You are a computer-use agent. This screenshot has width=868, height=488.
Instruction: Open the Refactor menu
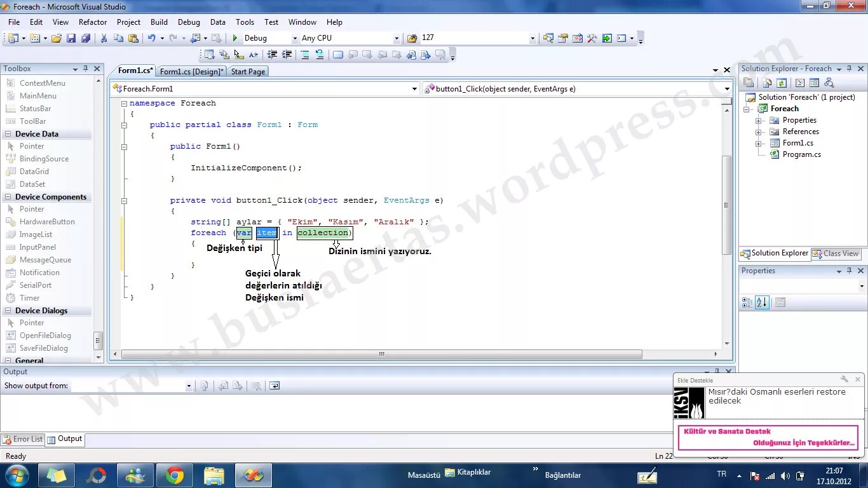pyautogui.click(x=93, y=22)
